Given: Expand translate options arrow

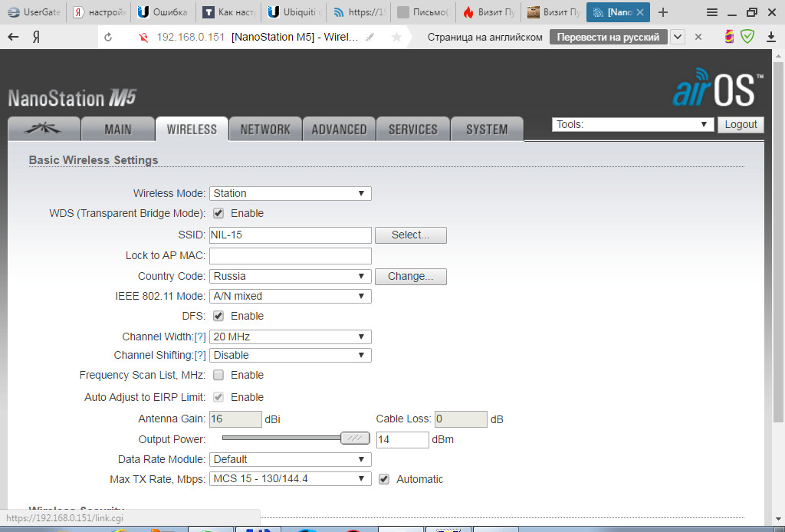Looking at the screenshot, I should [678, 37].
